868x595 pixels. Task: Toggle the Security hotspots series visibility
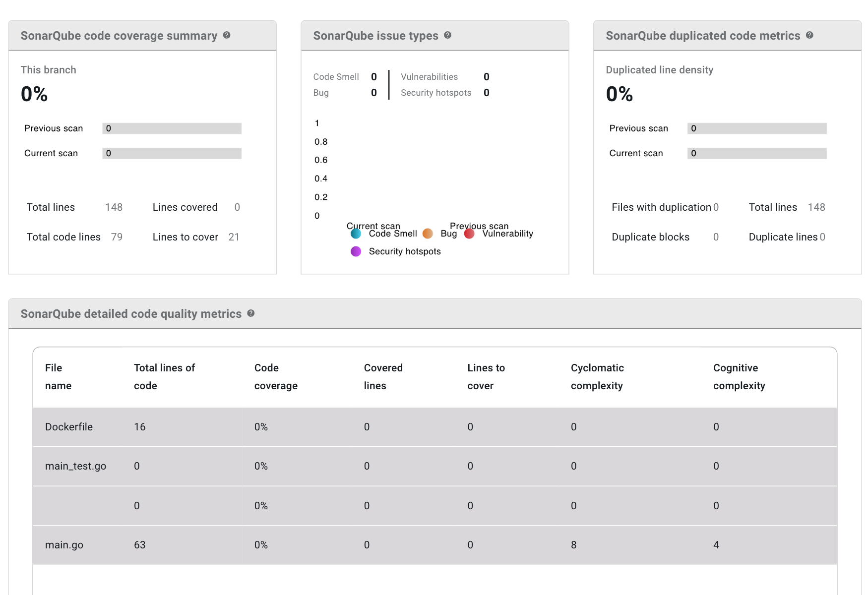pos(405,251)
